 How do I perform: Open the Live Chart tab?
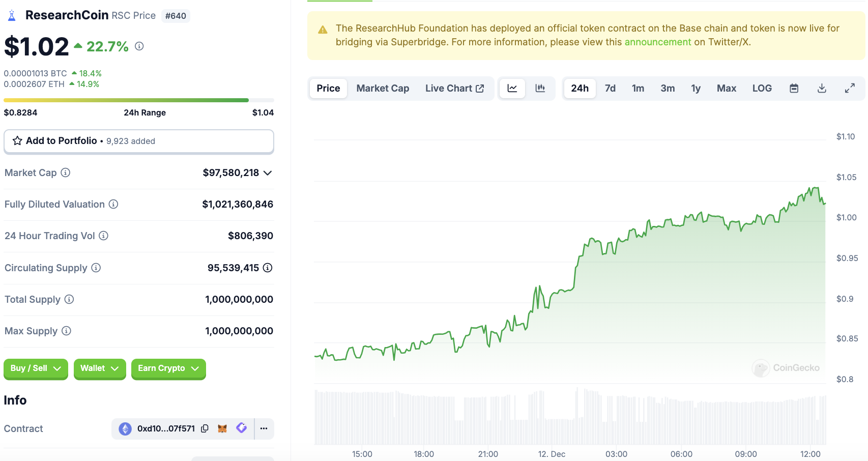coord(454,89)
